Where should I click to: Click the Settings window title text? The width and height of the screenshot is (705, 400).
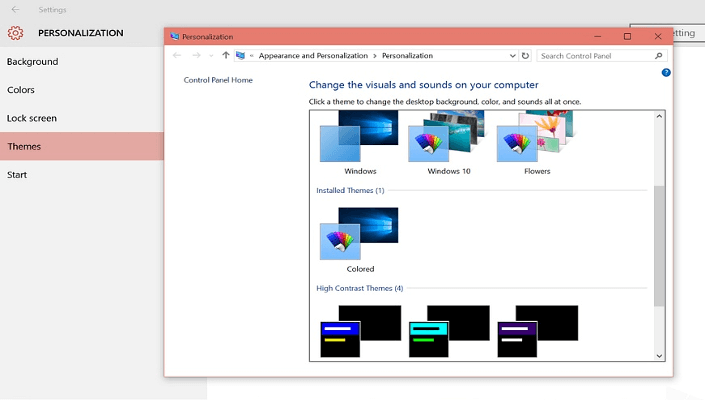(x=52, y=9)
